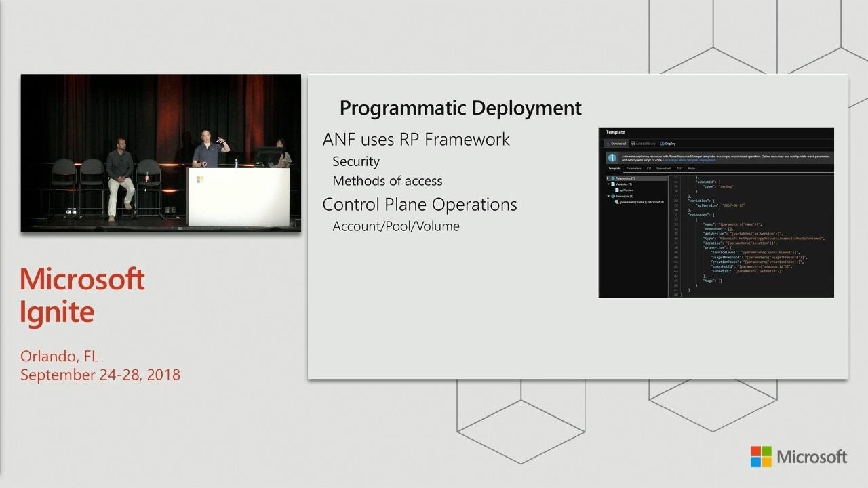Select the [parameters('name')] resource item
The image size is (868, 488).
click(641, 202)
